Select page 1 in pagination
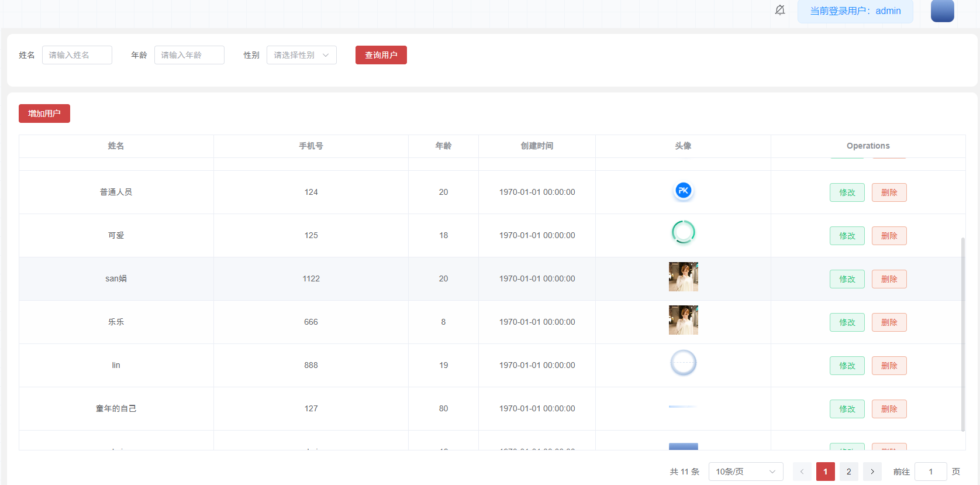Image resolution: width=980 pixels, height=485 pixels. 826,472
